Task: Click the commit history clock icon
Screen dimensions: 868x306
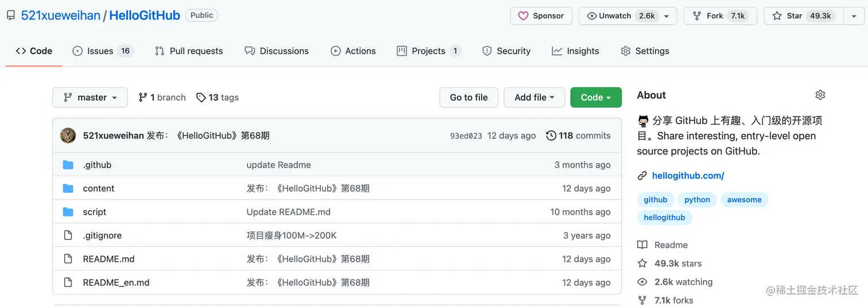Action: (x=551, y=135)
